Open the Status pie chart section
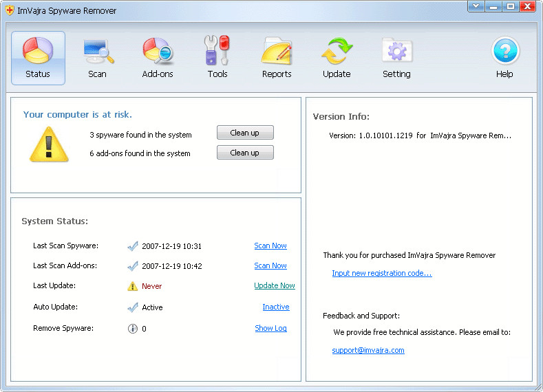 click(38, 58)
